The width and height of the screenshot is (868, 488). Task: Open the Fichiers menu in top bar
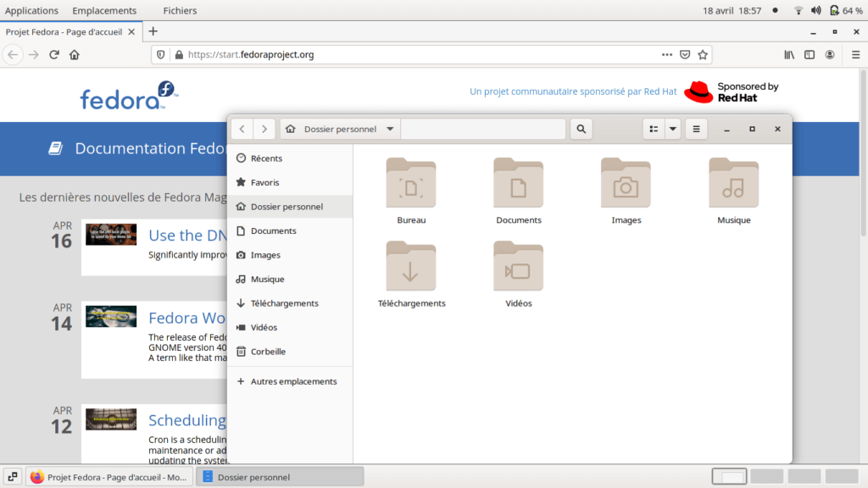180,10
